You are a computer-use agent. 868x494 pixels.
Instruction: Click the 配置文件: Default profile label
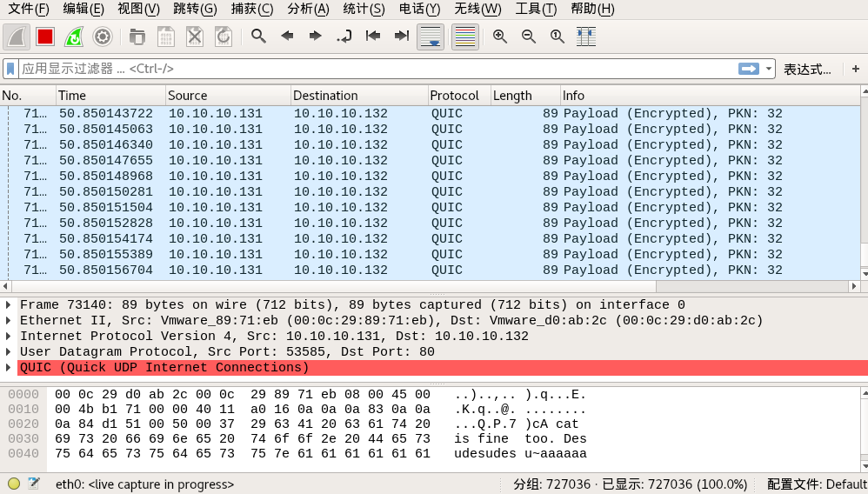pyautogui.click(x=817, y=484)
